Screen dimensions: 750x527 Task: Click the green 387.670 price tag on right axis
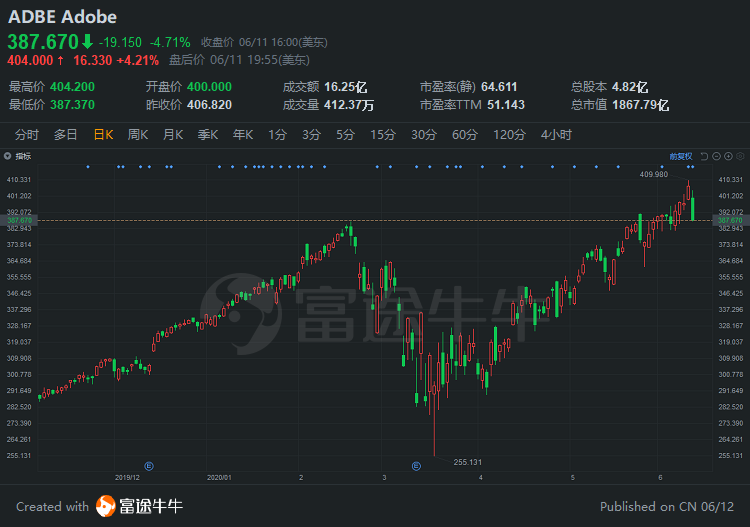pyautogui.click(x=730, y=220)
